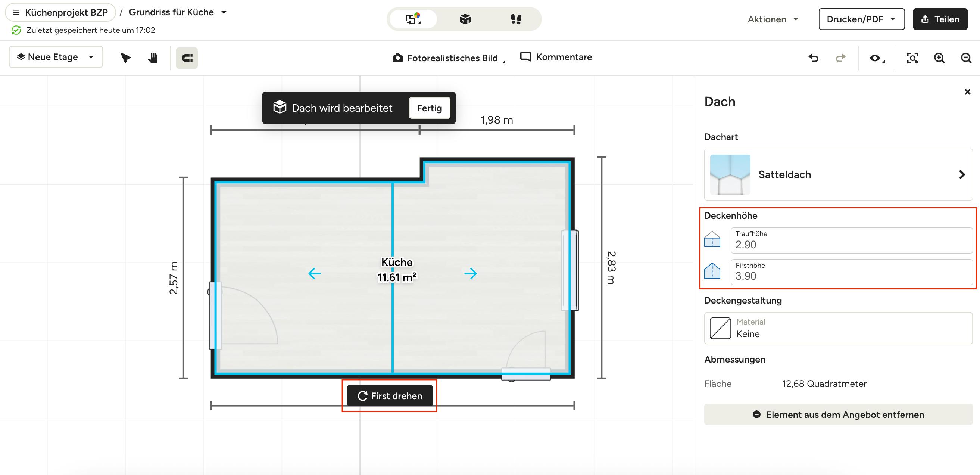Open Aktionen dropdown menu
Viewport: 980px width, 475px height.
(773, 19)
